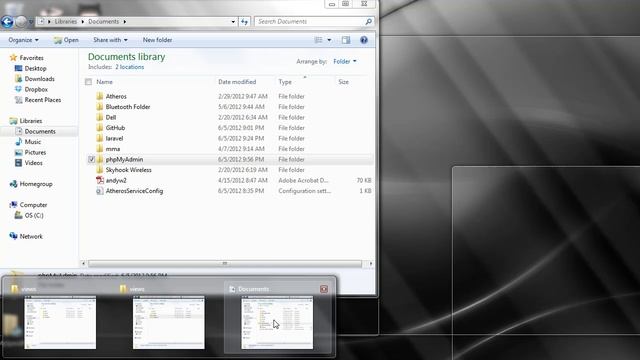640x360 pixels.
Task: Open the Arrange by Folder dropdown
Action: click(344, 61)
